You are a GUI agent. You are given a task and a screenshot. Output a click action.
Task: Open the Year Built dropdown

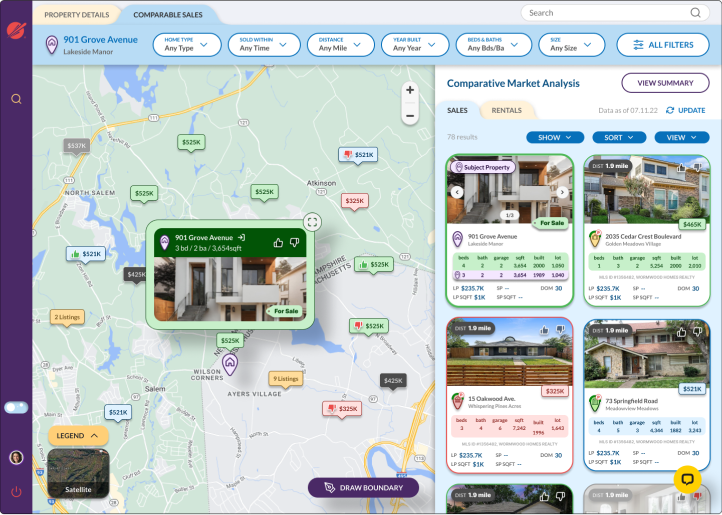(x=415, y=45)
